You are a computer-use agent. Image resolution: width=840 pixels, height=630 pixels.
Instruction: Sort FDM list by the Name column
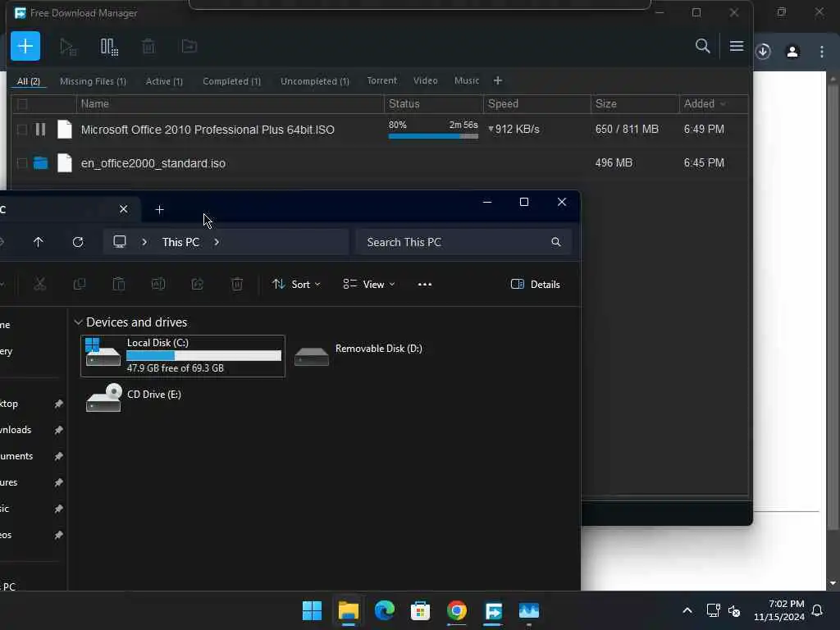pyautogui.click(x=231, y=104)
